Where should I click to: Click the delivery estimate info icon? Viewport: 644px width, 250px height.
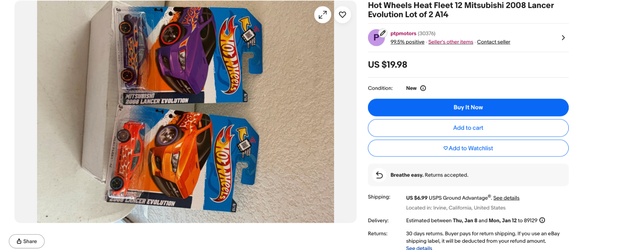pos(542,220)
